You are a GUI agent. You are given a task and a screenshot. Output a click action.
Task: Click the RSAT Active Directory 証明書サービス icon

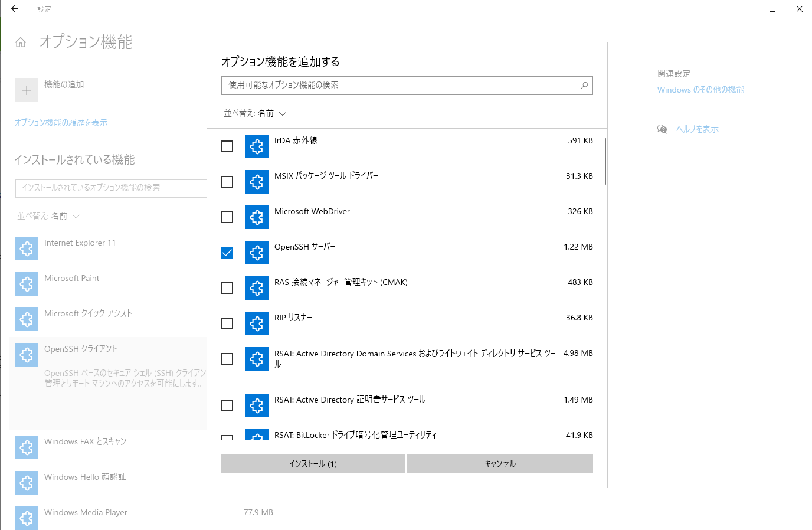tap(257, 405)
